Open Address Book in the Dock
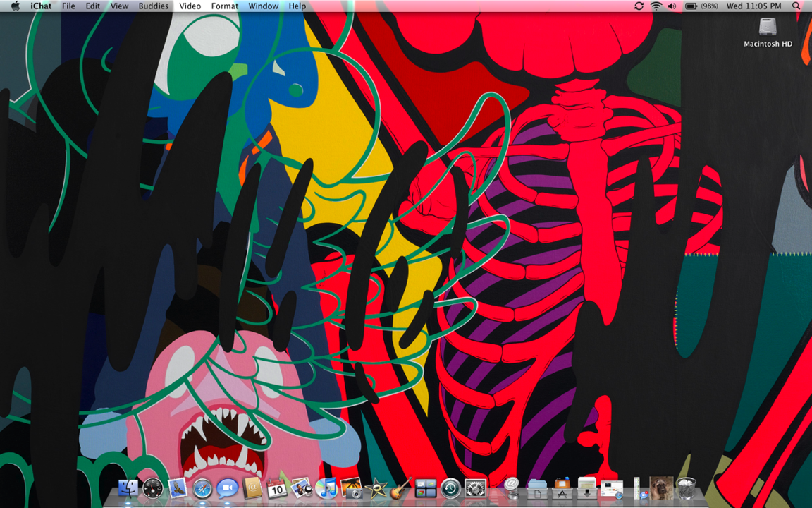 (252, 488)
